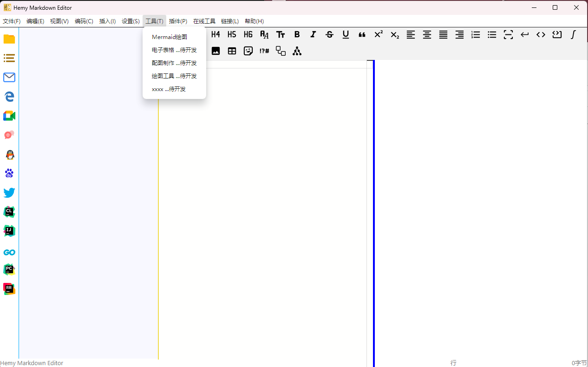The image size is (588, 367).
Task: Click the blue vertical divider between panes
Action: click(x=373, y=209)
